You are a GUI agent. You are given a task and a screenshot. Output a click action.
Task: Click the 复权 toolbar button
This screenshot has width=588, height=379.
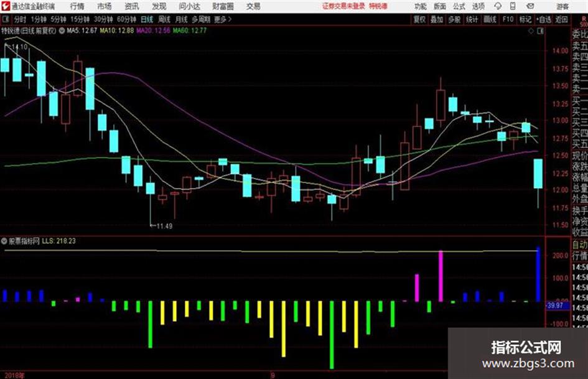pyautogui.click(x=419, y=19)
